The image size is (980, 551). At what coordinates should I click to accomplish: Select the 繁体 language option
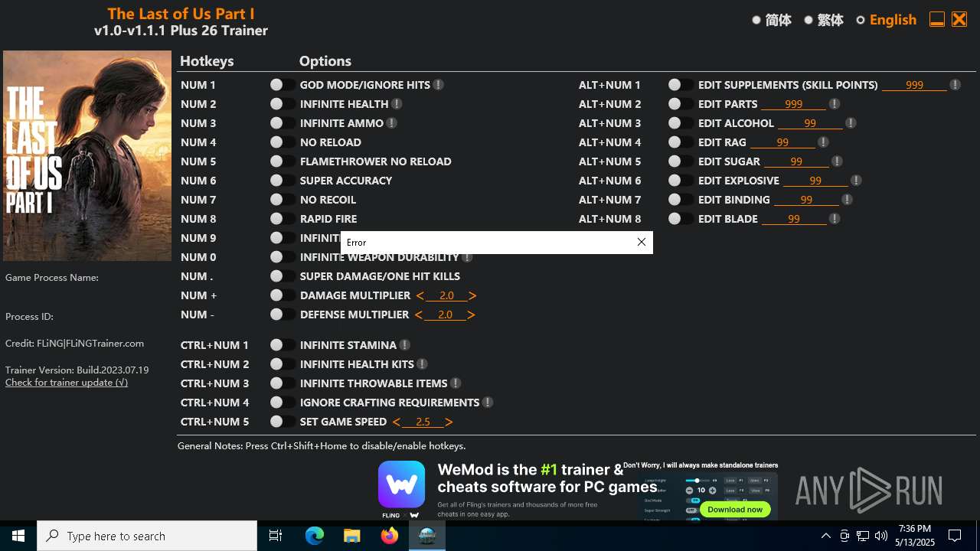(x=824, y=20)
